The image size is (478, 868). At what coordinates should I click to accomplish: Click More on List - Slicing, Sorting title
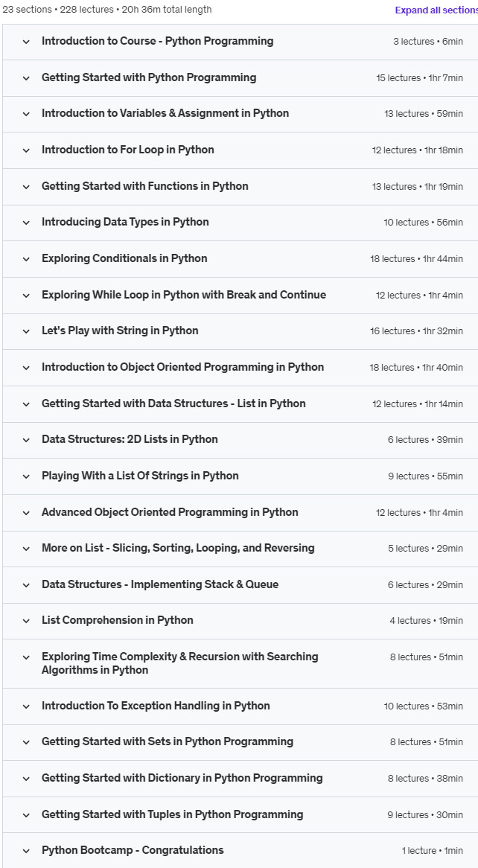[x=178, y=548]
